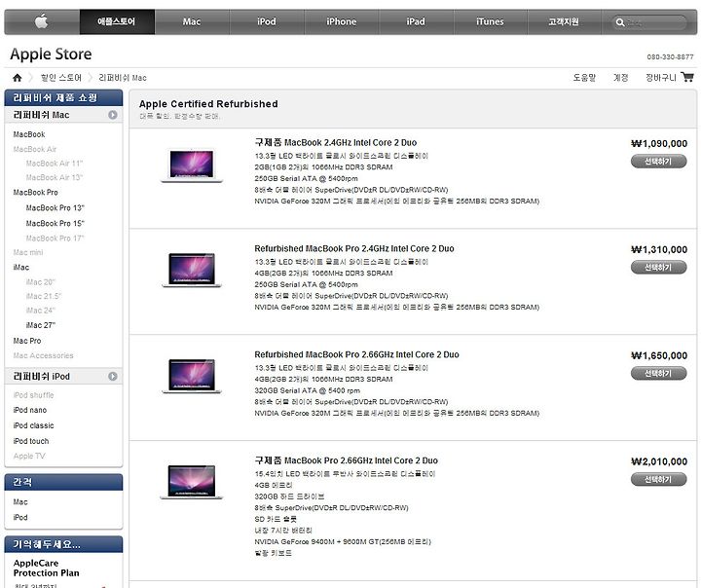Click the 080-330-8877 phone number
This screenshot has height=588, width=701.
[670, 56]
